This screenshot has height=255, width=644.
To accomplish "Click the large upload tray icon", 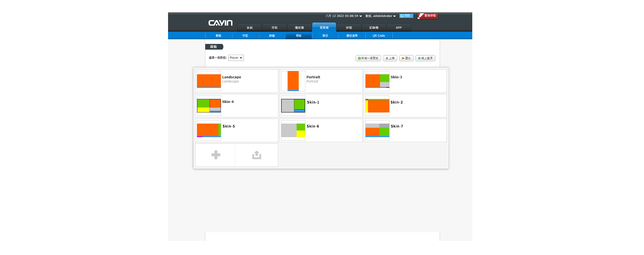I will 257,155.
